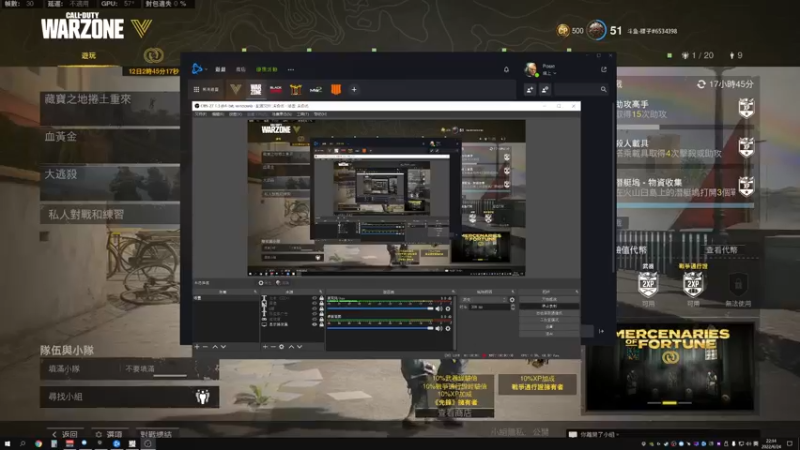Image resolution: width=800 pixels, height=450 pixels.
Task: Open Chrome from the Windows taskbar
Action: click(38, 444)
